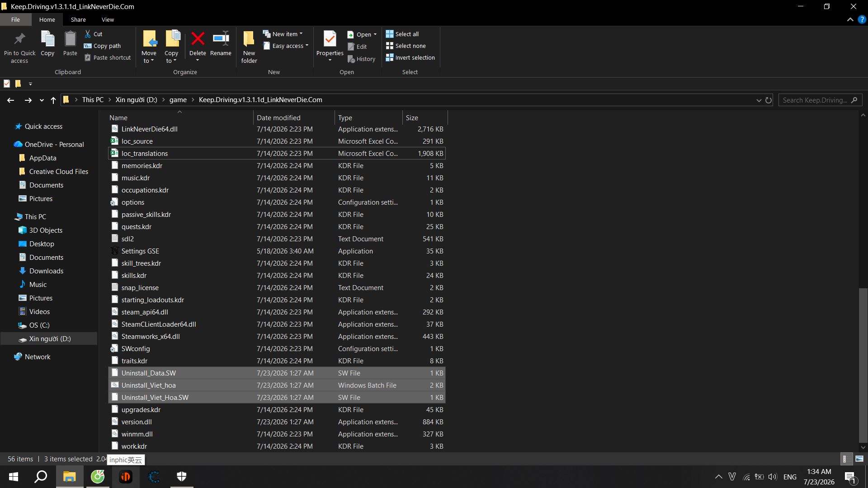This screenshot has width=868, height=488.
Task: Invert the current selection
Action: pyautogui.click(x=410, y=57)
